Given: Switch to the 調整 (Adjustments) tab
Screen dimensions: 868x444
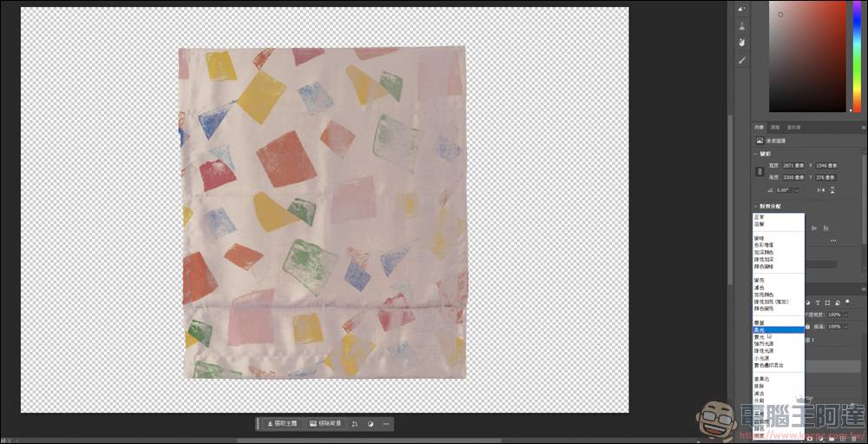Looking at the screenshot, I should 775,128.
